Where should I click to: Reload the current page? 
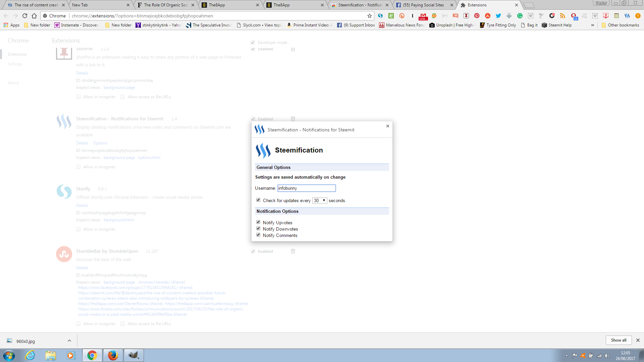[x=25, y=16]
